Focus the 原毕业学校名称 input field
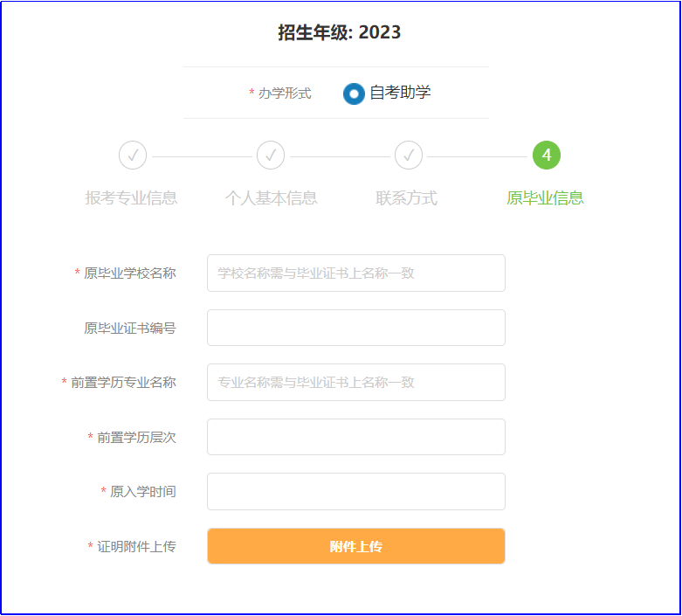The width and height of the screenshot is (682, 616). point(355,273)
